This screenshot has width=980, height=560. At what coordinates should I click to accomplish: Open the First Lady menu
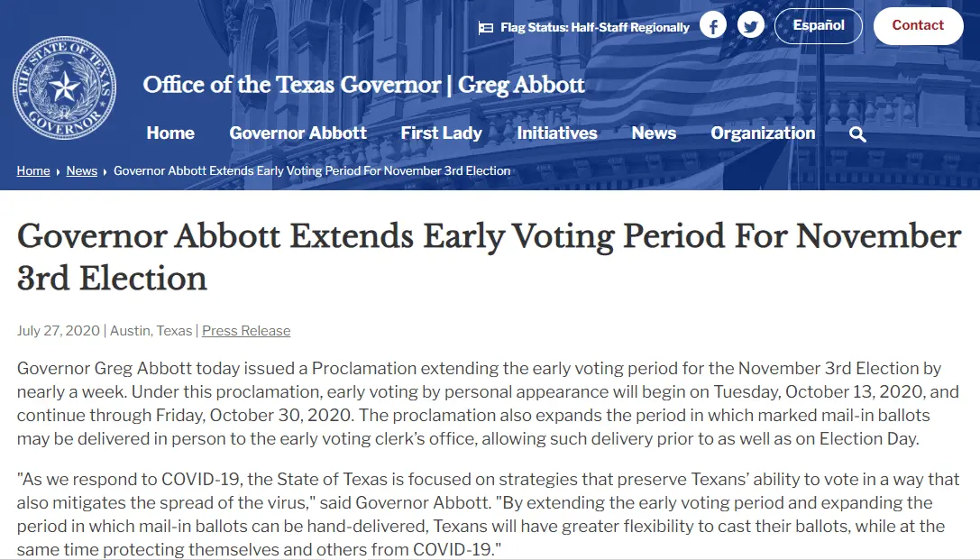(x=442, y=133)
